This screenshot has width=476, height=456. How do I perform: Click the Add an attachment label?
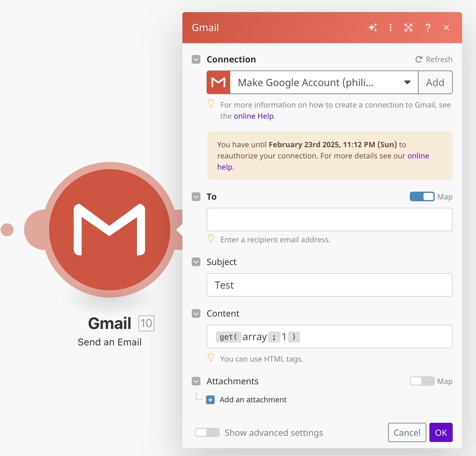[x=253, y=399]
